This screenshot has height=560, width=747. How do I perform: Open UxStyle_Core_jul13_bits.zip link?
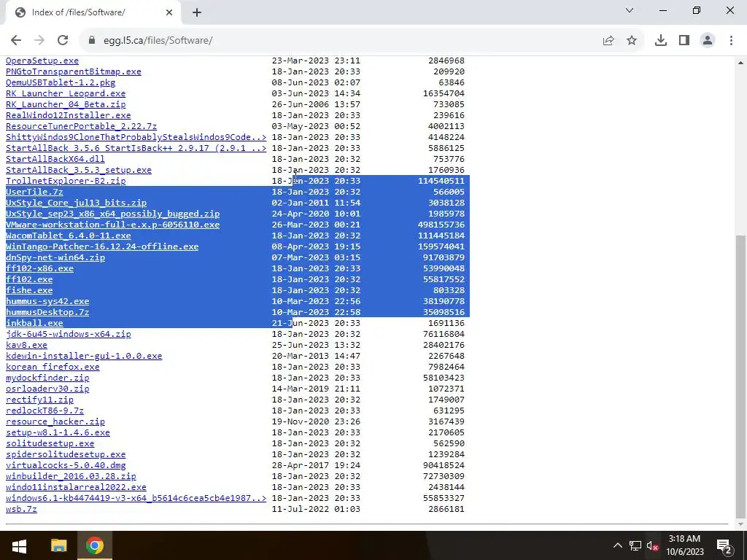[76, 203]
